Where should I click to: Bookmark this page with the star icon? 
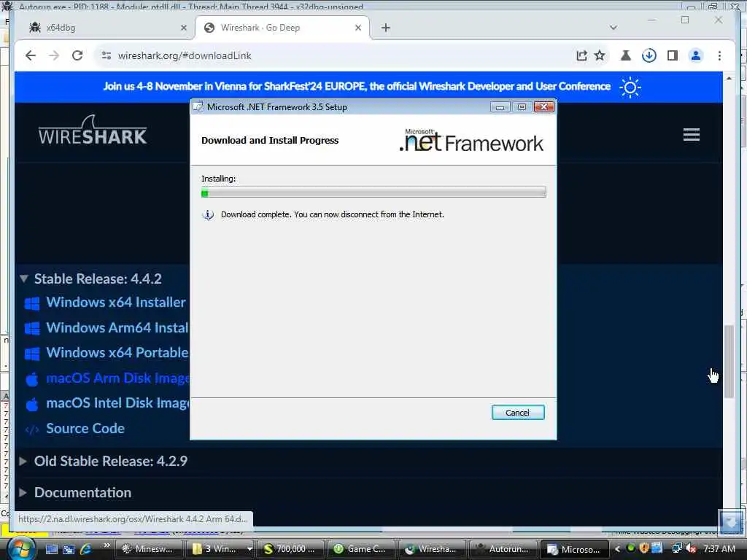pyautogui.click(x=600, y=55)
